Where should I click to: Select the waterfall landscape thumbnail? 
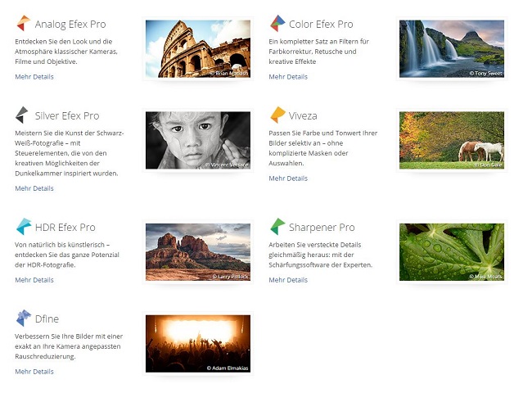pos(452,49)
